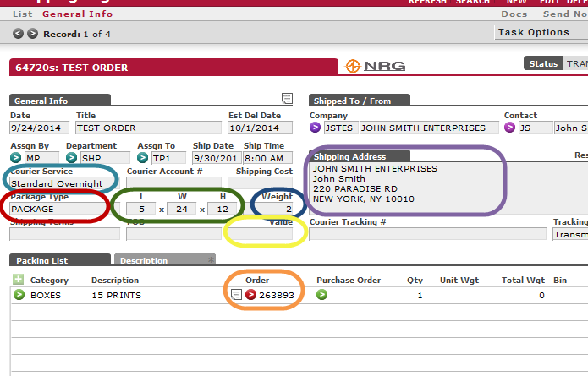Click the width W field

[182, 209]
